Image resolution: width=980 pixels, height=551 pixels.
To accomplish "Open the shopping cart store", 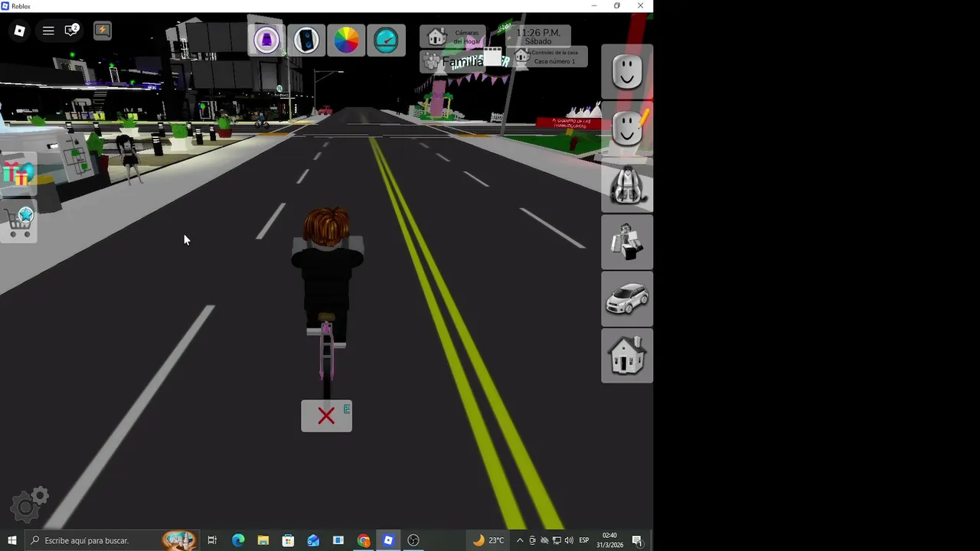I will pyautogui.click(x=19, y=222).
